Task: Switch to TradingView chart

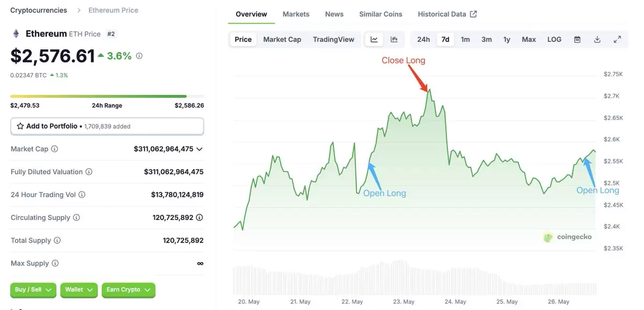Action: (334, 39)
